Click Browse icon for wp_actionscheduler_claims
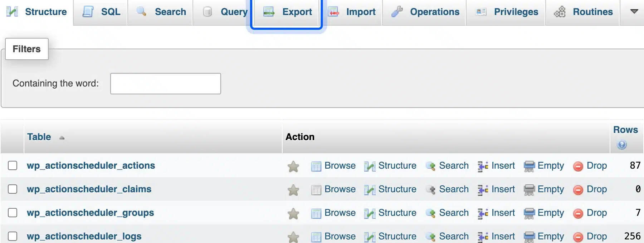This screenshot has height=243, width=644. [316, 190]
